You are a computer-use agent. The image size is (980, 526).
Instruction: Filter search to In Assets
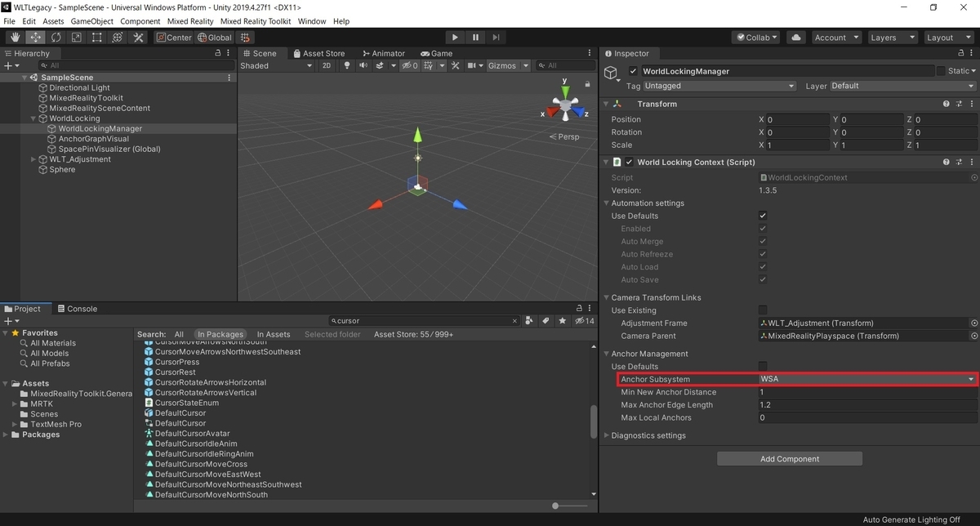tap(274, 334)
